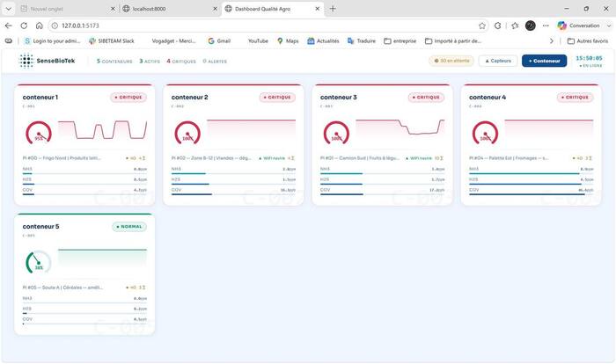This screenshot has width=616, height=364.
Task: Click the SenseBioTek dotted logo
Action: click(x=26, y=61)
